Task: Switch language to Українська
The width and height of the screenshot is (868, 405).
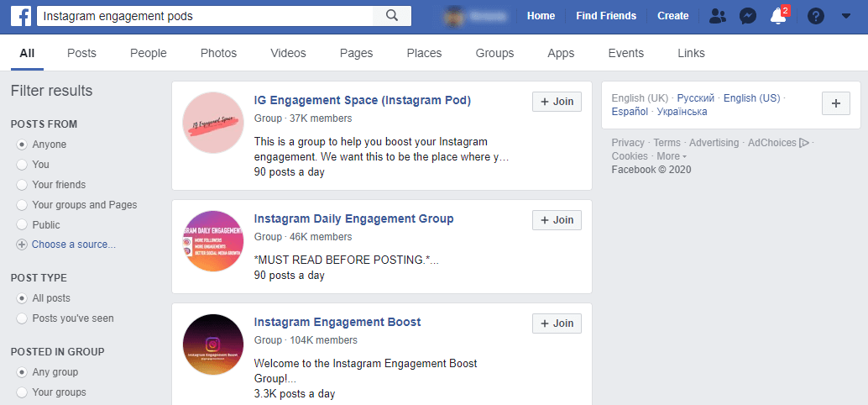Action: pyautogui.click(x=682, y=112)
